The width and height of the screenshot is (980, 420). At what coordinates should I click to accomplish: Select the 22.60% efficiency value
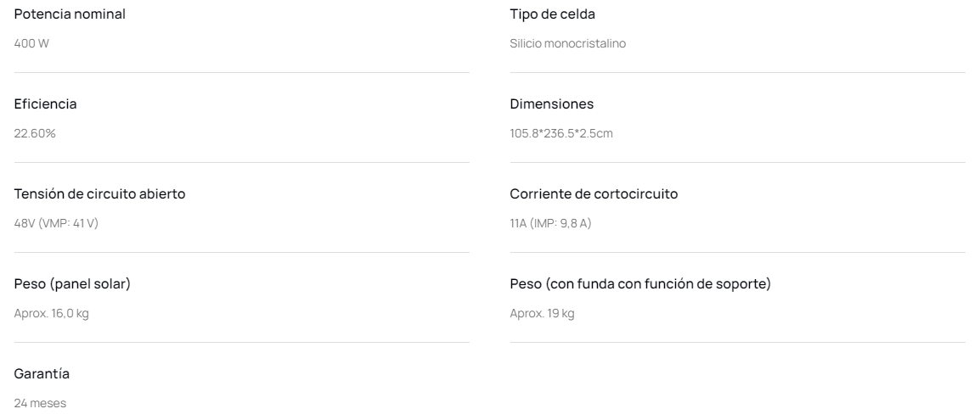(36, 133)
